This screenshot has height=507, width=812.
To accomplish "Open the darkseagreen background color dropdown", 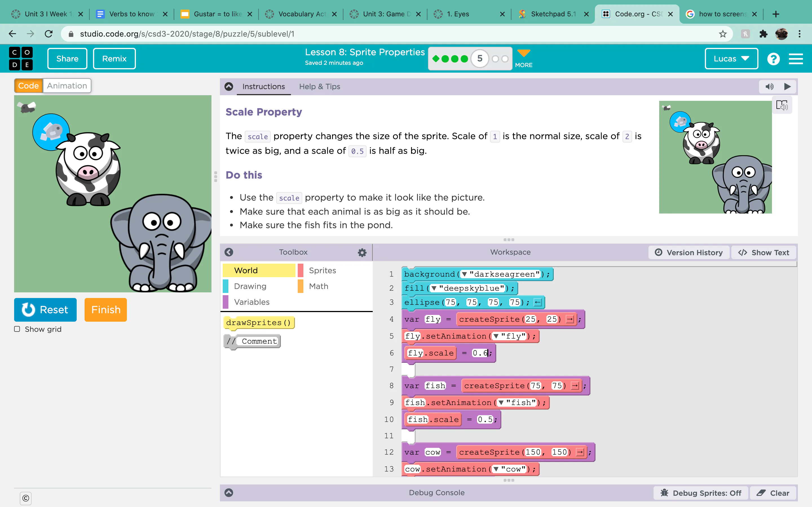I will pyautogui.click(x=464, y=274).
